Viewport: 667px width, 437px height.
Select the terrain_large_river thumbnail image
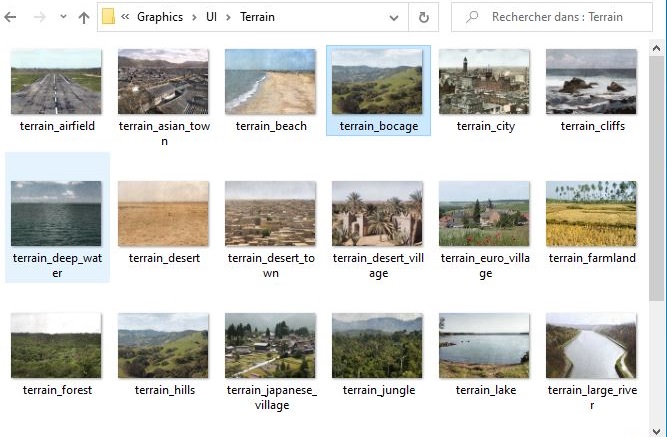pyautogui.click(x=591, y=346)
